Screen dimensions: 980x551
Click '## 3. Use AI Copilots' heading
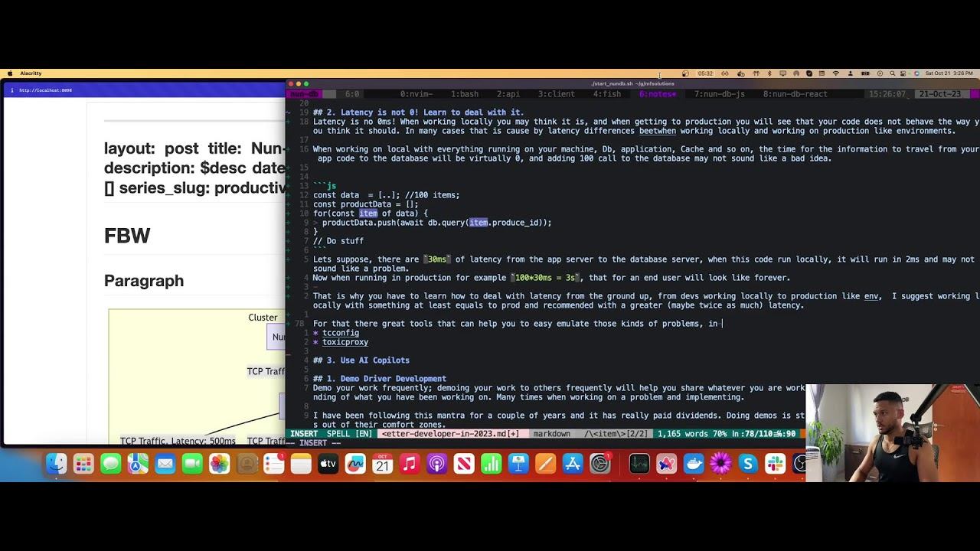pos(361,360)
